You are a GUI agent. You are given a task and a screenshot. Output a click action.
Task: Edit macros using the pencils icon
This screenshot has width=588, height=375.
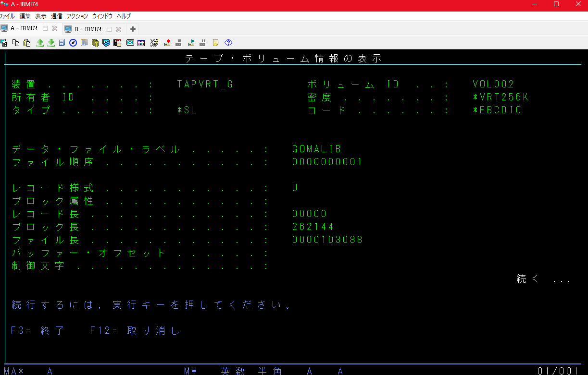pyautogui.click(x=154, y=43)
